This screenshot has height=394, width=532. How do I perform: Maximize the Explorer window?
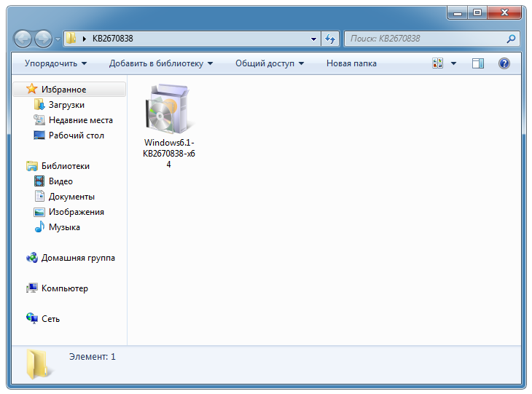coord(477,13)
